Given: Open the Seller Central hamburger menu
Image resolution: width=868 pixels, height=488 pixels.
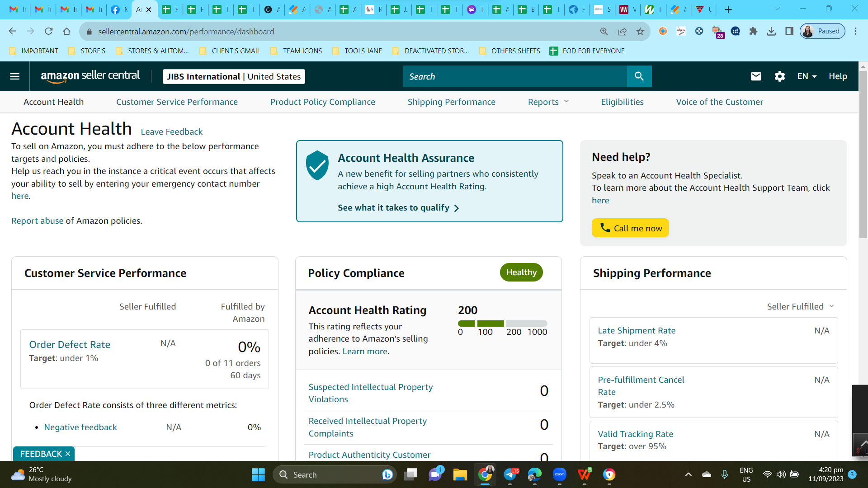Looking at the screenshot, I should click(15, 76).
